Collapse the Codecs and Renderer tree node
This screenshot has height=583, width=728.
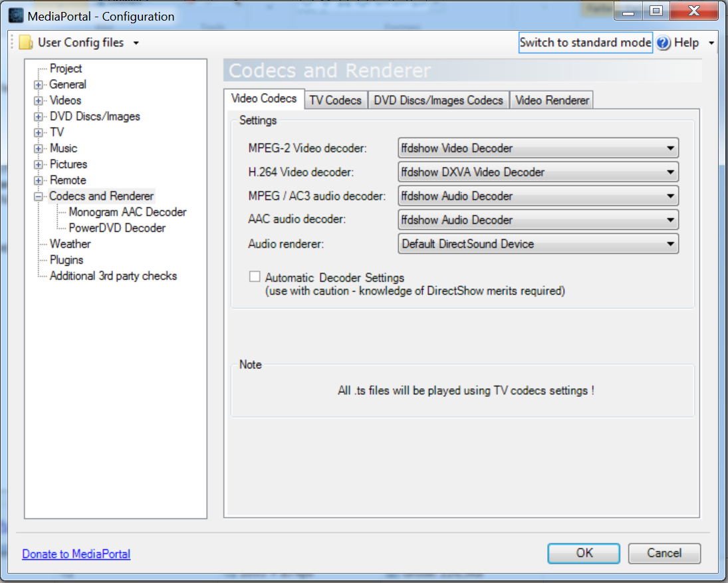(39, 197)
